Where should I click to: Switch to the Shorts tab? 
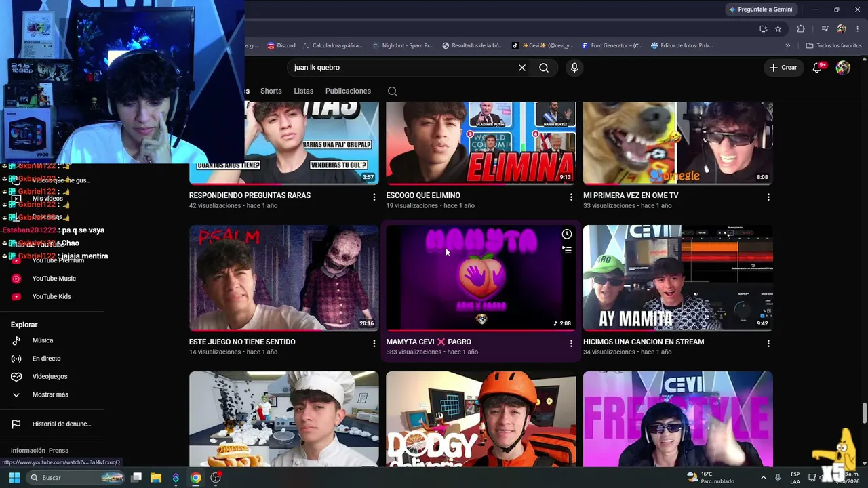click(271, 91)
